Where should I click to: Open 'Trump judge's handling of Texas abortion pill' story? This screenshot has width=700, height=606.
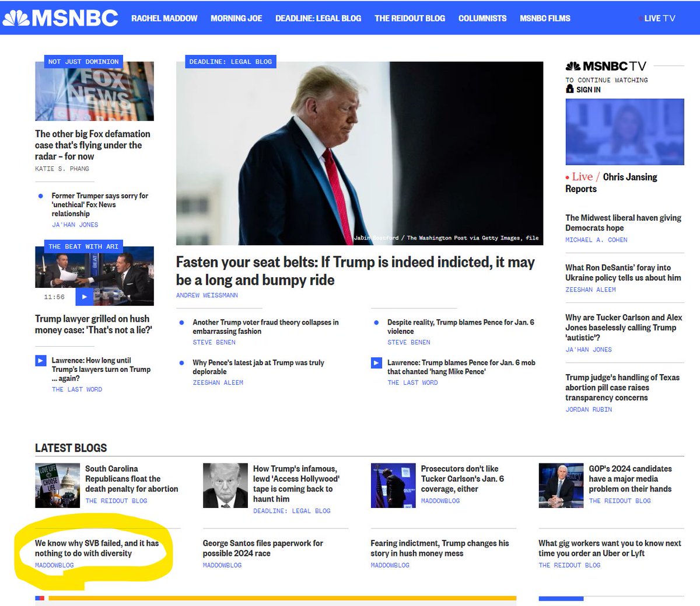click(622, 387)
